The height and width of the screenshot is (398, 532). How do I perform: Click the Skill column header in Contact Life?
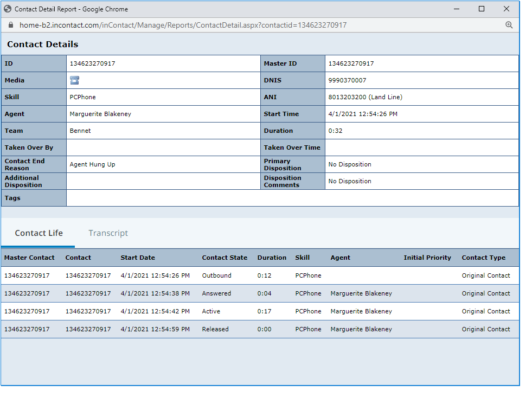pyautogui.click(x=302, y=258)
